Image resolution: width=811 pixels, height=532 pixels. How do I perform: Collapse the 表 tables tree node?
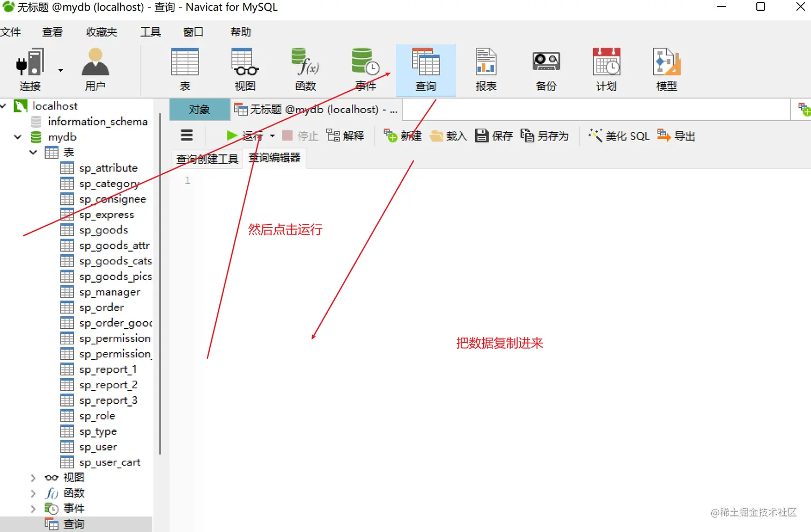33,153
